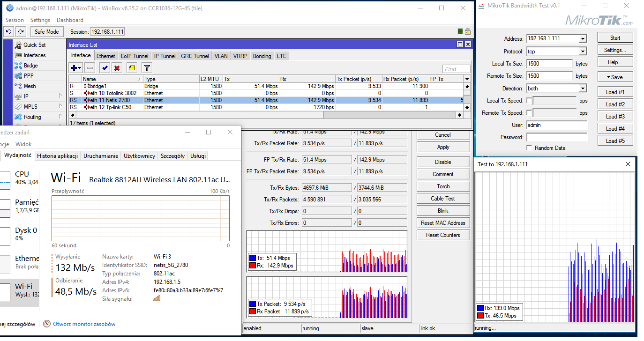
Task: Click the Torch button
Action: [x=443, y=186]
